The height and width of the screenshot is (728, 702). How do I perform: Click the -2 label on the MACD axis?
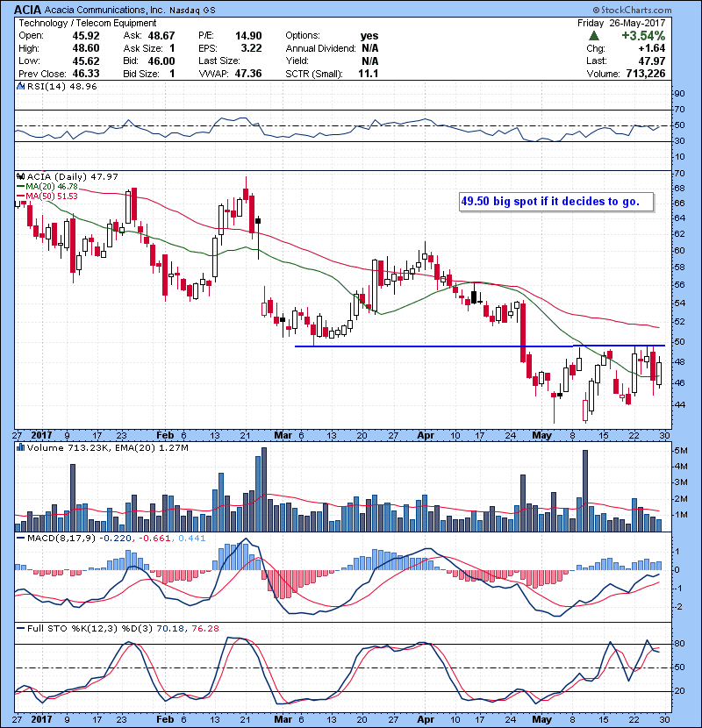[x=679, y=606]
